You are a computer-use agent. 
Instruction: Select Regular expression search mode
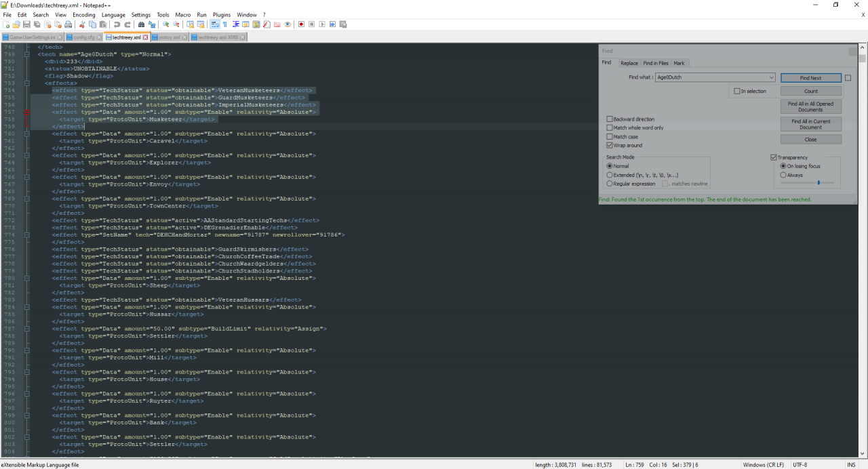pyautogui.click(x=610, y=184)
